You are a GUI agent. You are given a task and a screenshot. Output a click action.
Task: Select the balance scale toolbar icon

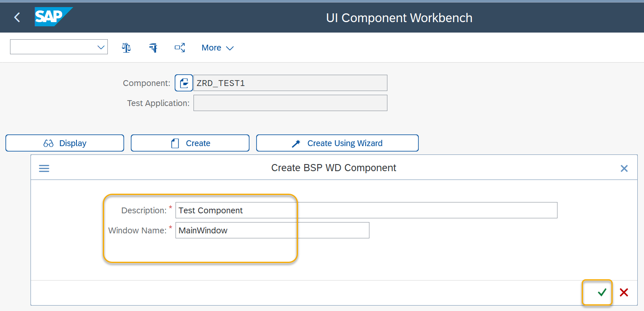(x=126, y=47)
